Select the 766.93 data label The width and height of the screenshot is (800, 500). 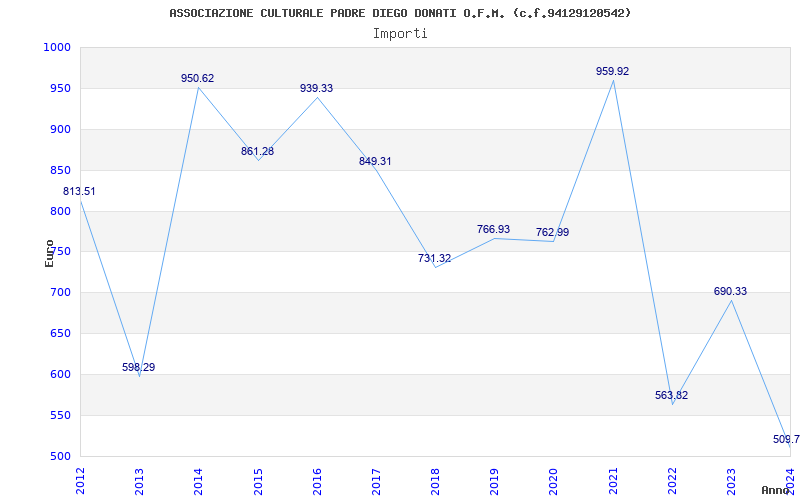click(x=493, y=229)
